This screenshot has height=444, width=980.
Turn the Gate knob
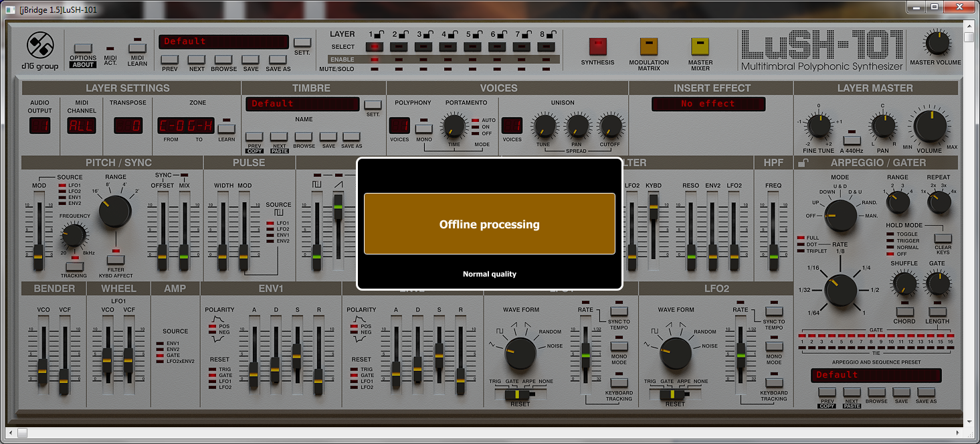(x=937, y=285)
